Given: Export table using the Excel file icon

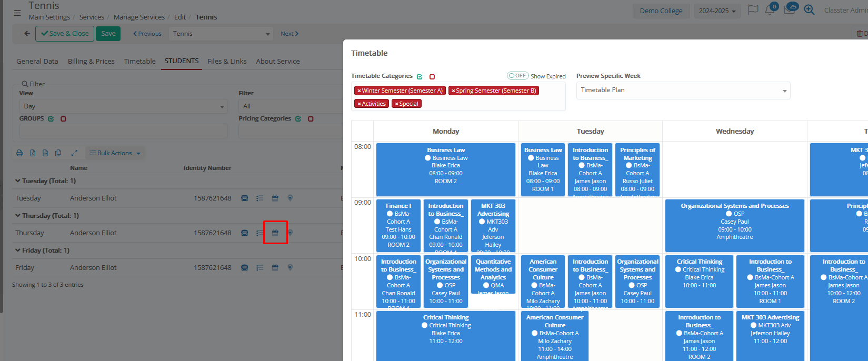Looking at the screenshot, I should [x=33, y=153].
